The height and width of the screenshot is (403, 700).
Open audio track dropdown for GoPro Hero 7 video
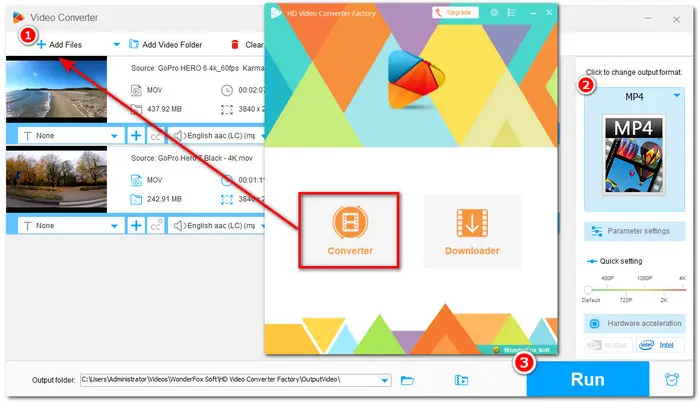(x=217, y=226)
